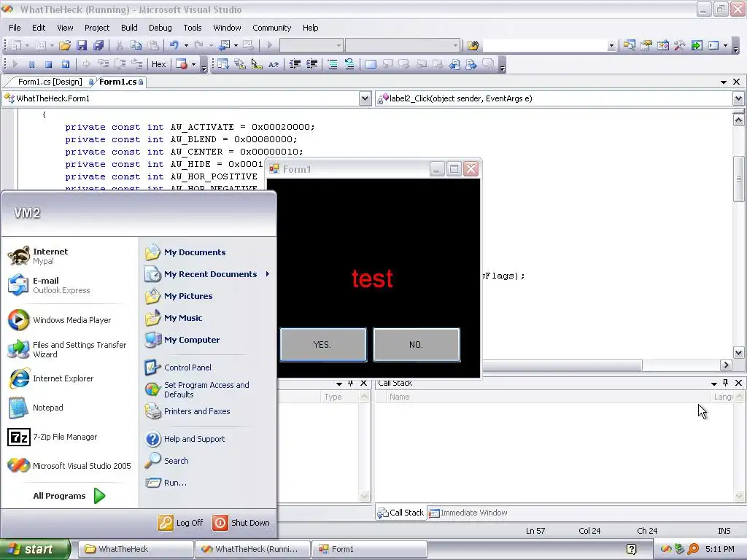
Task: Click Shut Down in the Start menu
Action: (241, 522)
